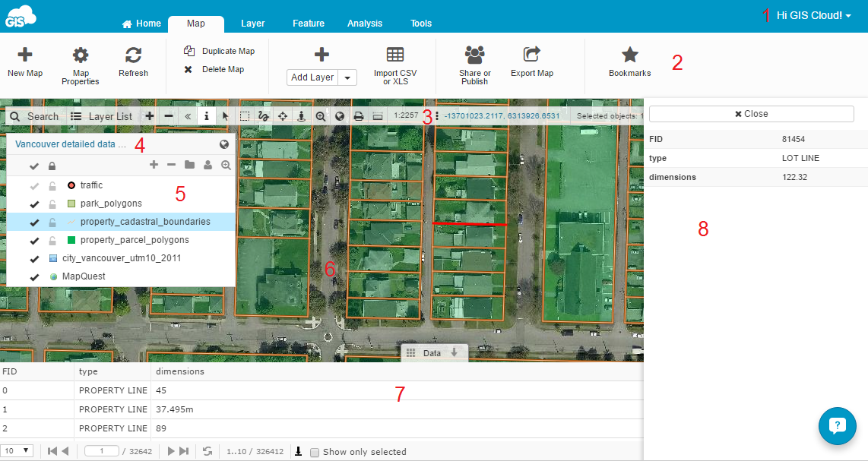Open Import CSV or XLS
The image size is (868, 461).
coord(394,55)
